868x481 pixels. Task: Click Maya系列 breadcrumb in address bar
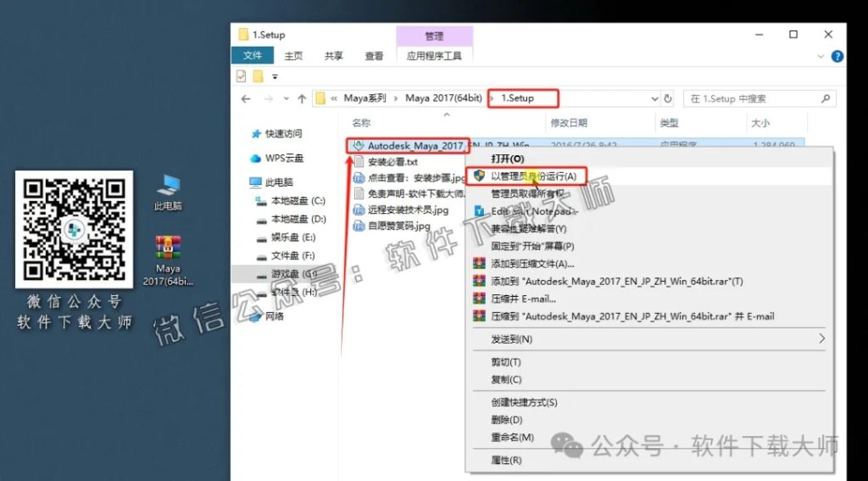pyautogui.click(x=364, y=98)
